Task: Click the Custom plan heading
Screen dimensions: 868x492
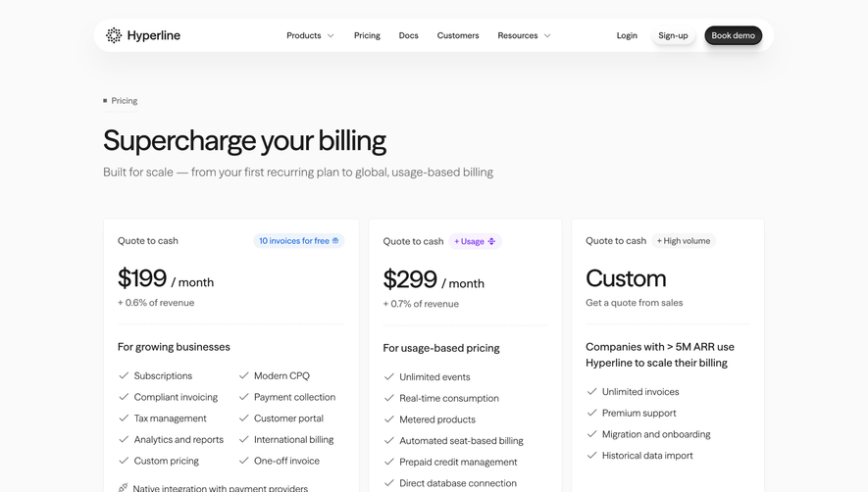Action: 626,277
